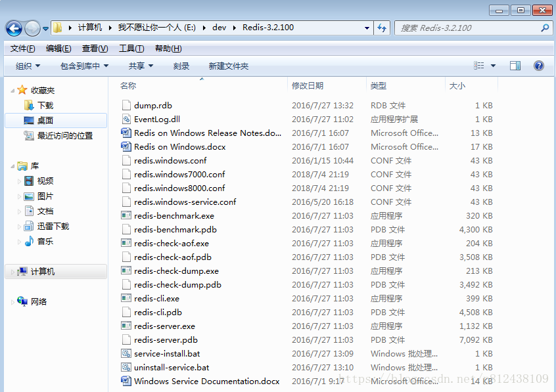Screen dimensions: 556x392
Task: Select redis-check-dump.exe icon
Action: point(126,271)
